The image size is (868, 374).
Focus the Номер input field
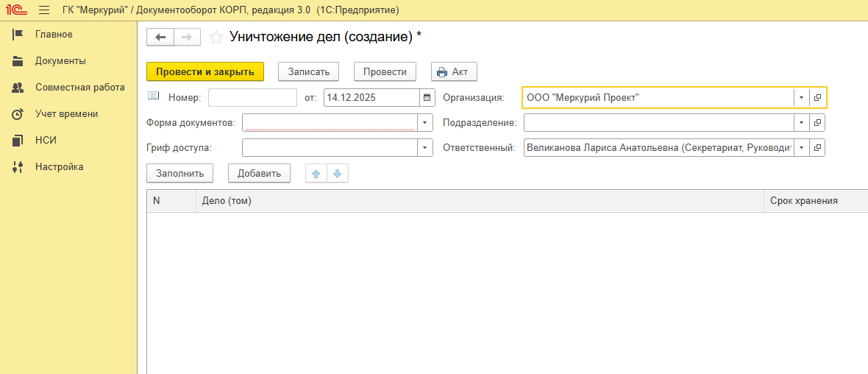(x=252, y=98)
